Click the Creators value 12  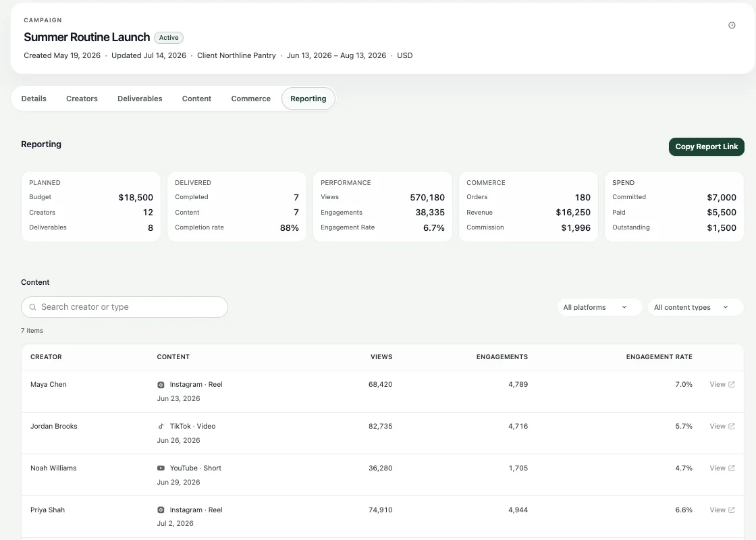pos(148,212)
